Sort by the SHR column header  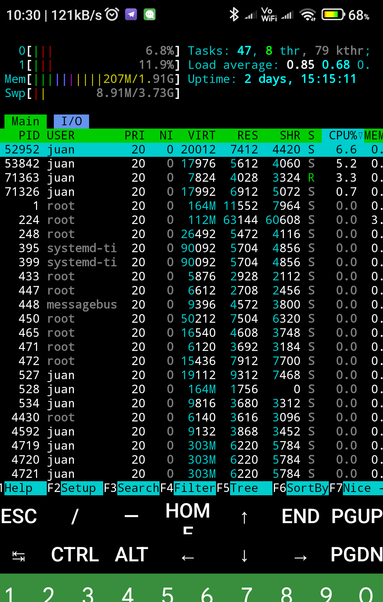tap(290, 136)
